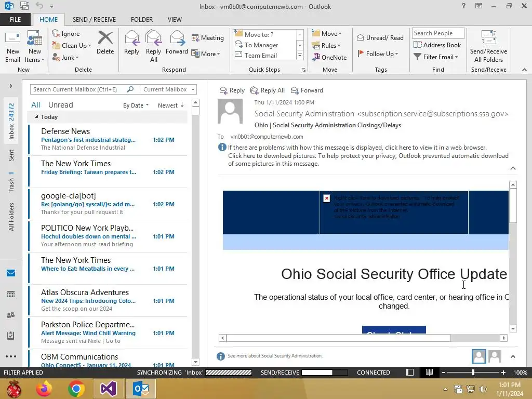532x399 pixels.
Task: Click Forward in the reading pane
Action: click(x=307, y=90)
